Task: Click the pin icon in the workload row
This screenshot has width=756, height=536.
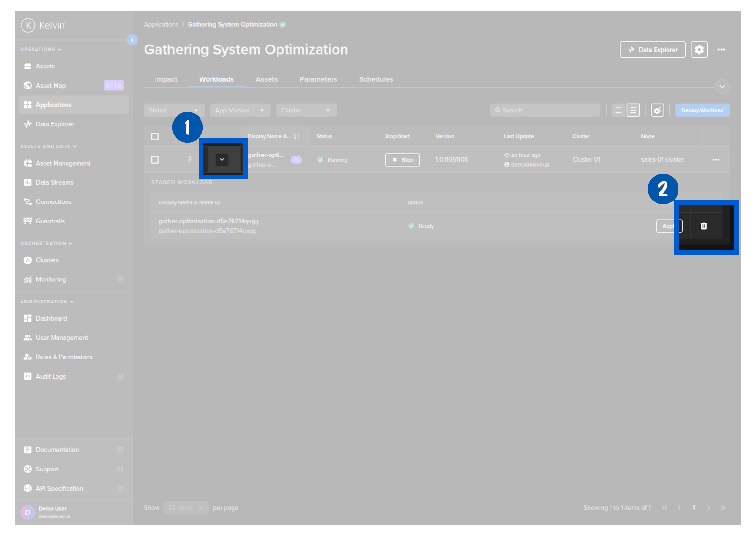Action: [x=190, y=160]
